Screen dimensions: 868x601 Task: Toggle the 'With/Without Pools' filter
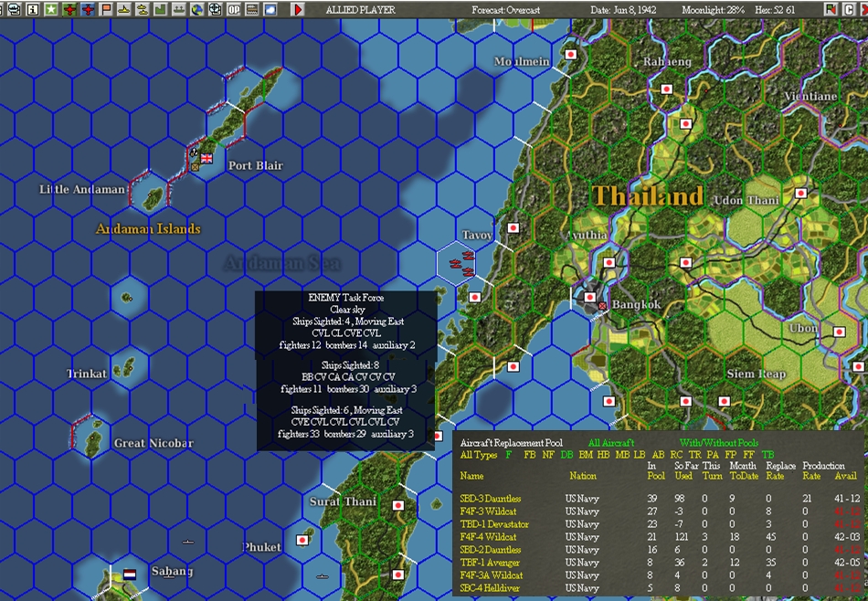click(718, 443)
